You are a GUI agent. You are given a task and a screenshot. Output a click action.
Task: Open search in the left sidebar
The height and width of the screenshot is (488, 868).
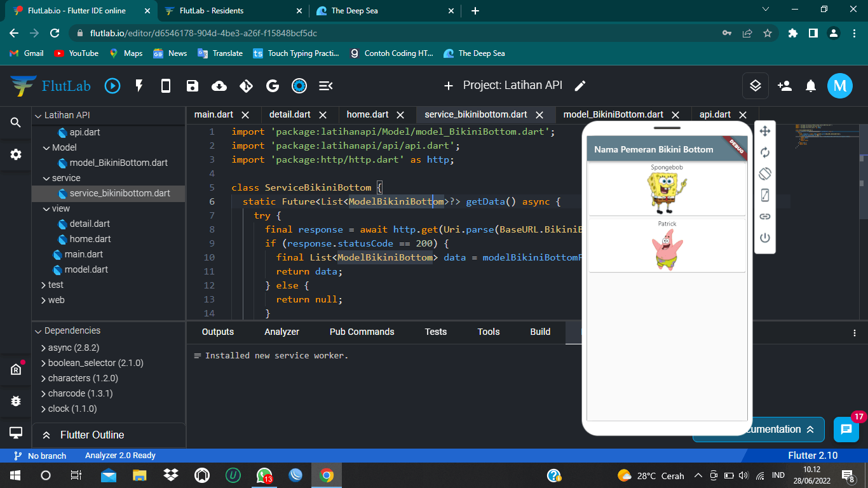[16, 123]
